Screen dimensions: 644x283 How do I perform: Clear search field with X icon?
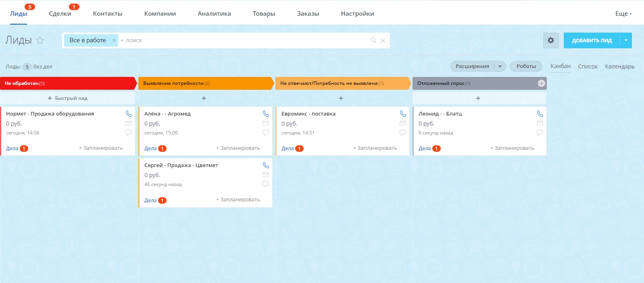point(383,40)
